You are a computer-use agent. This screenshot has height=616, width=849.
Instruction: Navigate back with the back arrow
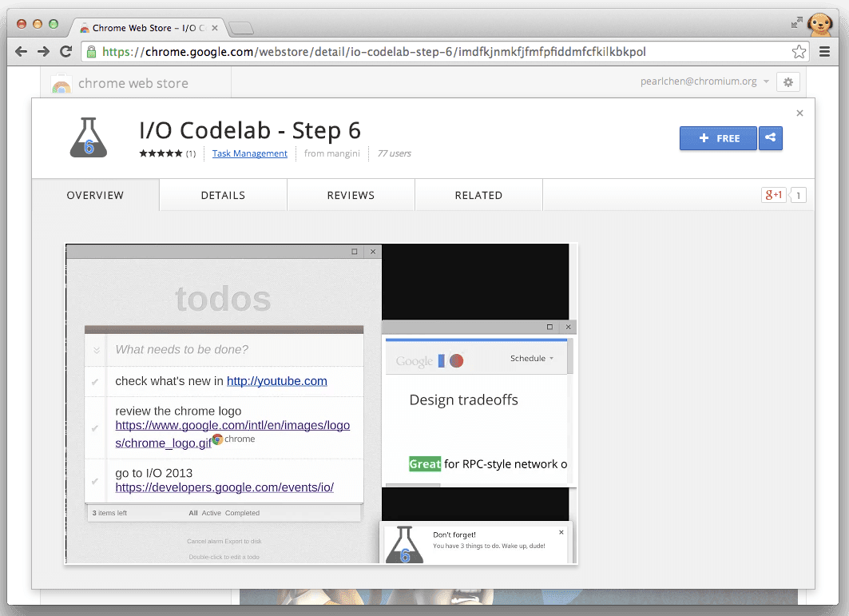(21, 50)
